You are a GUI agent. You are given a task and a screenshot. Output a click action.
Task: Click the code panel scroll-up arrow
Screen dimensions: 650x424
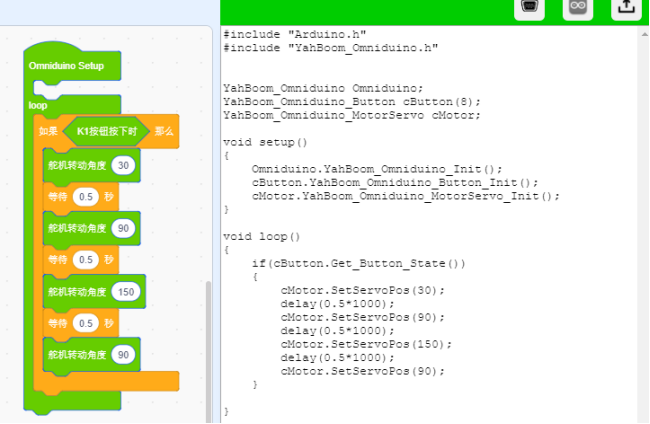pyautogui.click(x=643, y=34)
